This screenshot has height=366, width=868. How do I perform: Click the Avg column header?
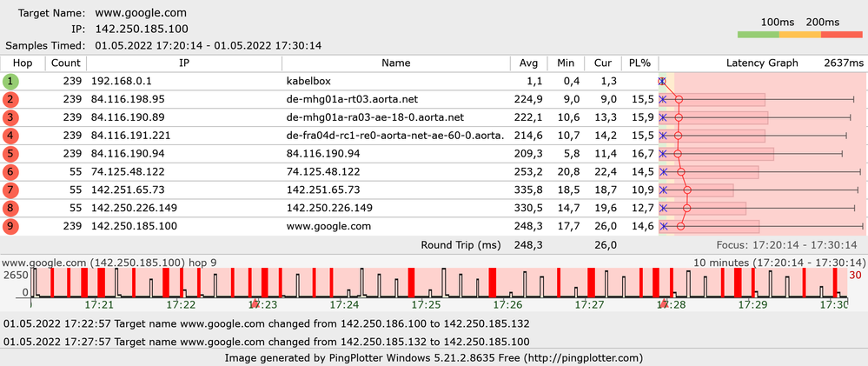click(528, 63)
